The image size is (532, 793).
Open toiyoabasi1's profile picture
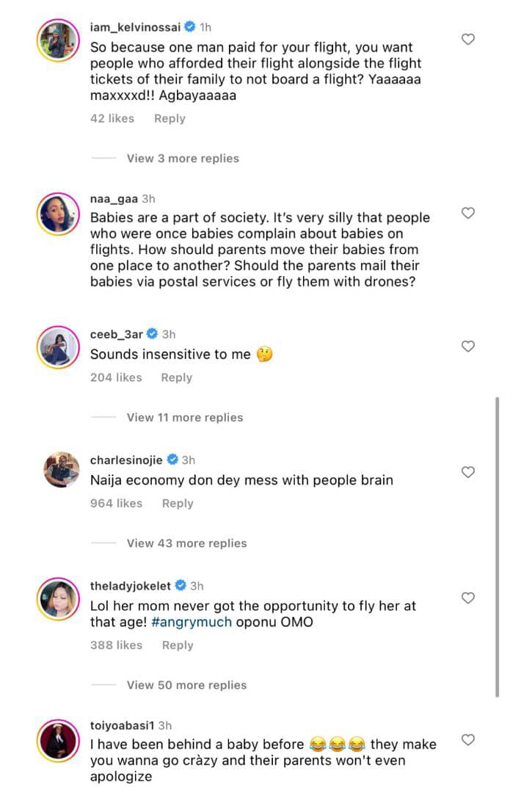click(58, 740)
